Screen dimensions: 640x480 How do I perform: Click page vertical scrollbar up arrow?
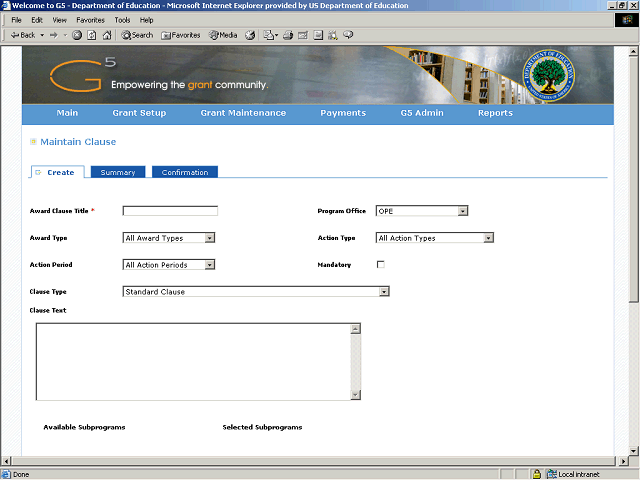(633, 51)
